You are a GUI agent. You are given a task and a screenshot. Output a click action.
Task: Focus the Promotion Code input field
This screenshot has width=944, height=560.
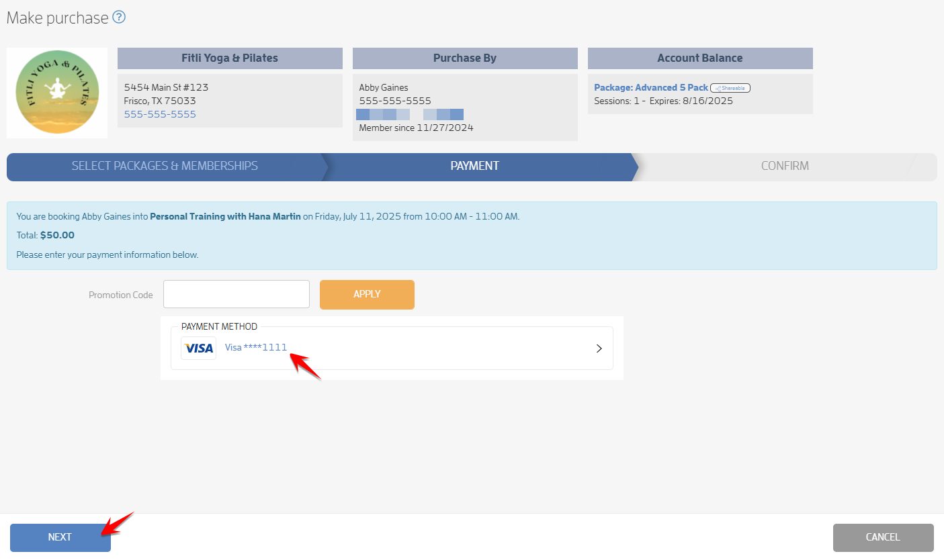pos(237,294)
